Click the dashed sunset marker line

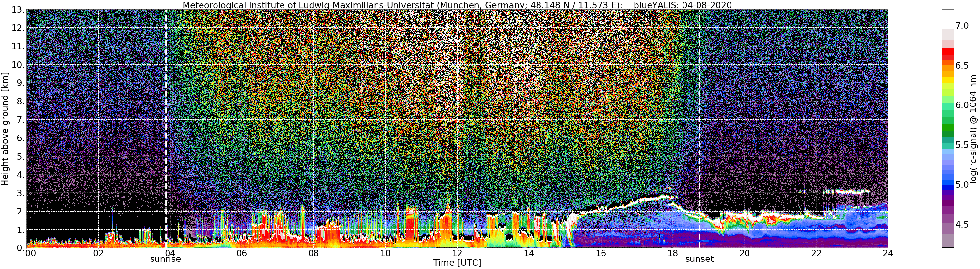tap(699, 129)
